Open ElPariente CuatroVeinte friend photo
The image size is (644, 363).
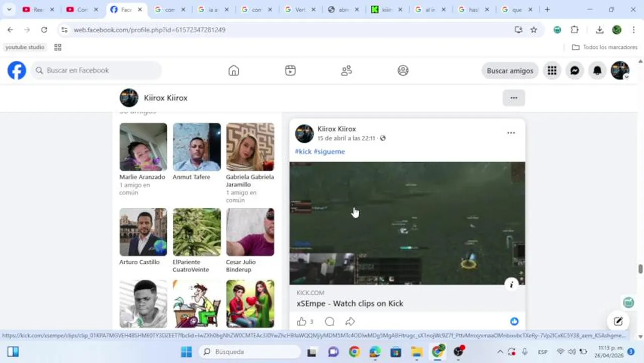click(197, 232)
